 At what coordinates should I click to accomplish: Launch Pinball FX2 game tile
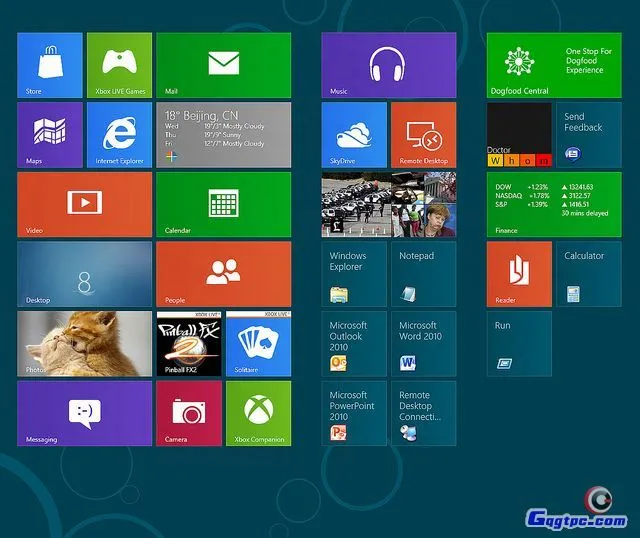pyautogui.click(x=188, y=343)
